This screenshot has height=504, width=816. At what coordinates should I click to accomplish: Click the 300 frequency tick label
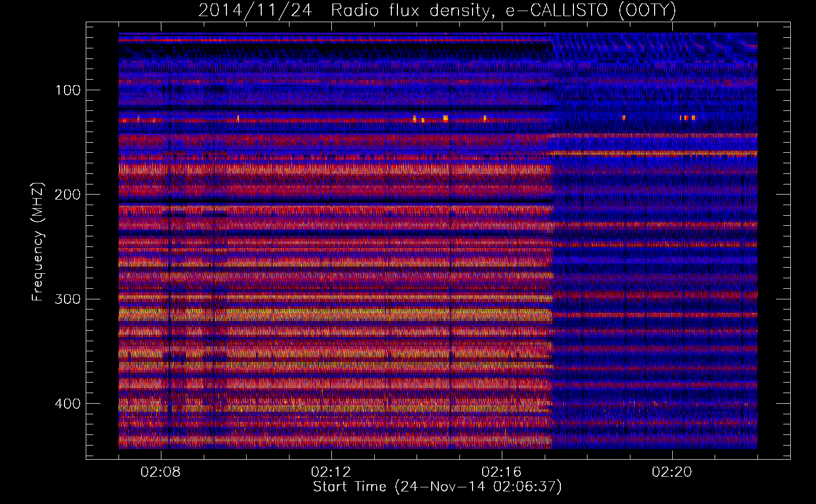[x=68, y=299]
